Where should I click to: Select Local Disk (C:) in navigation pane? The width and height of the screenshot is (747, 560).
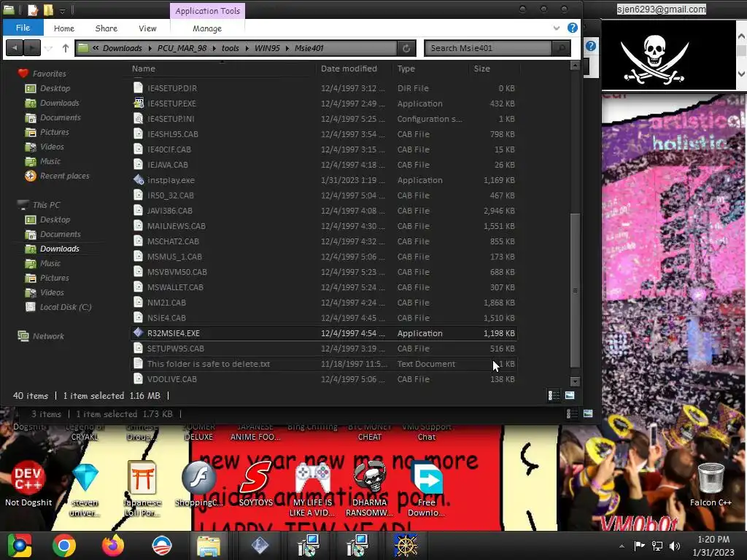[65, 307]
